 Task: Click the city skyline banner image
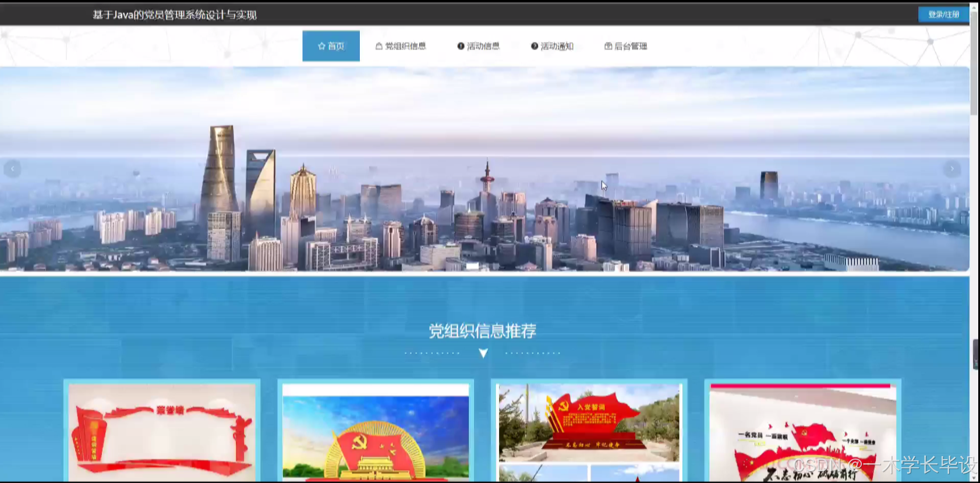484,169
